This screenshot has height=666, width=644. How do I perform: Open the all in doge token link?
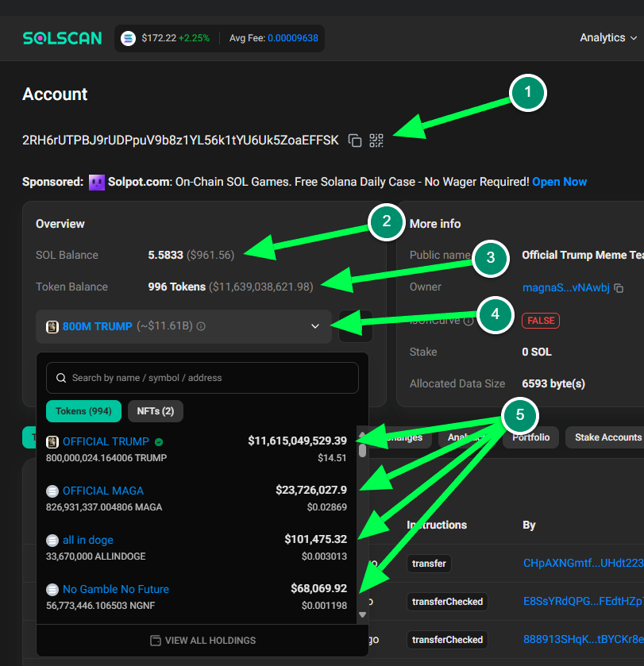point(88,541)
